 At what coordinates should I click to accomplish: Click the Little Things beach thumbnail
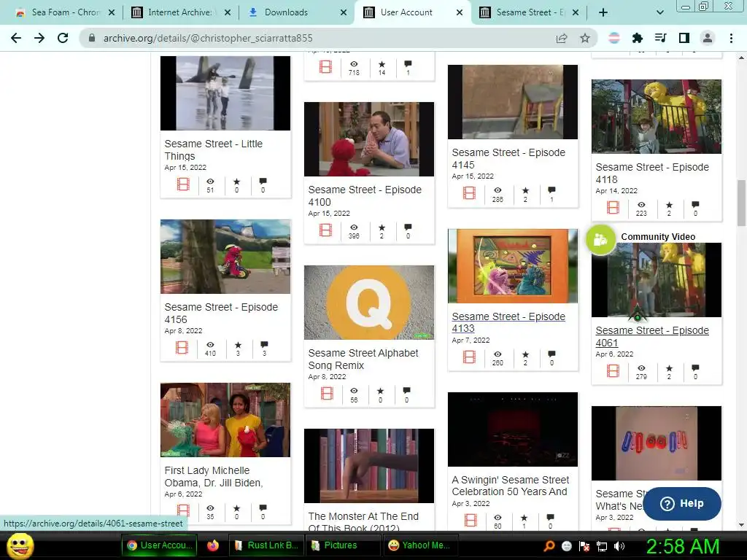coord(225,93)
